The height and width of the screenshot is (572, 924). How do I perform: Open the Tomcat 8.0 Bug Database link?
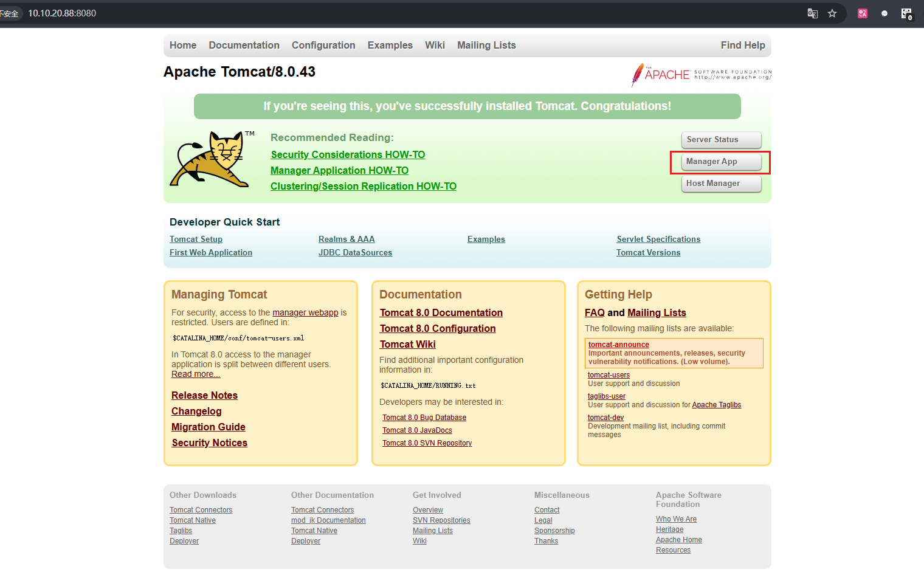[424, 418]
